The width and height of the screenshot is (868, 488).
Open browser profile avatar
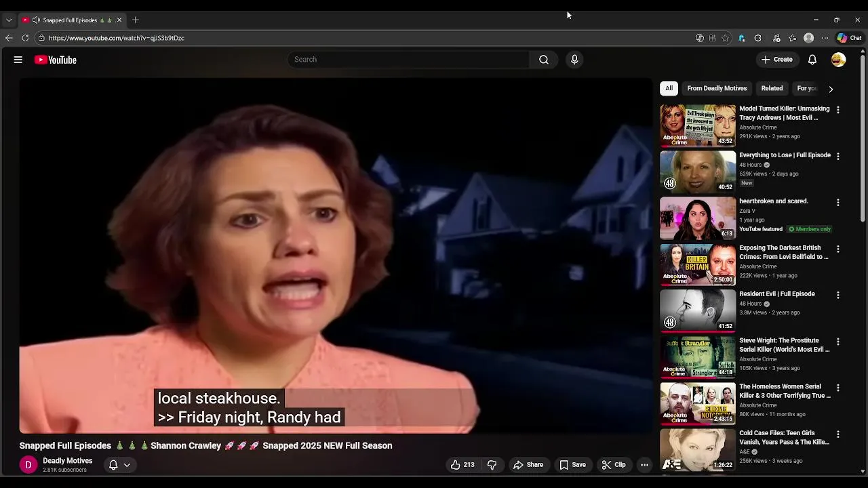pos(808,38)
